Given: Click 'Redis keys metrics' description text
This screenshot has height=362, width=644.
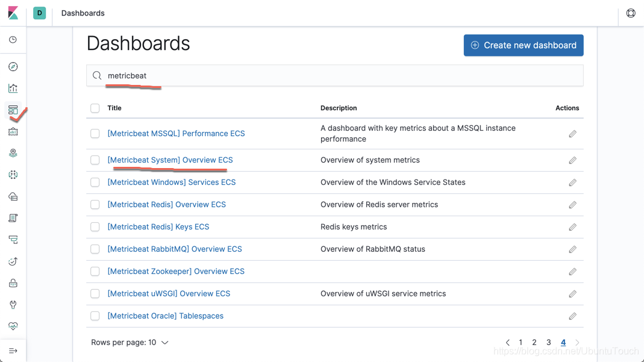Looking at the screenshot, I should [x=354, y=226].
